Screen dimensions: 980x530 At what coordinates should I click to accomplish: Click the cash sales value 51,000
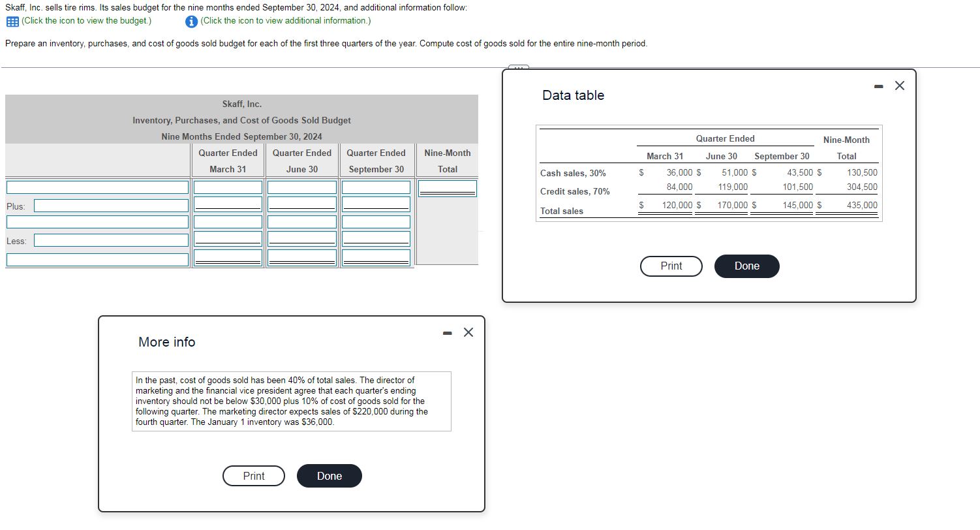point(735,173)
